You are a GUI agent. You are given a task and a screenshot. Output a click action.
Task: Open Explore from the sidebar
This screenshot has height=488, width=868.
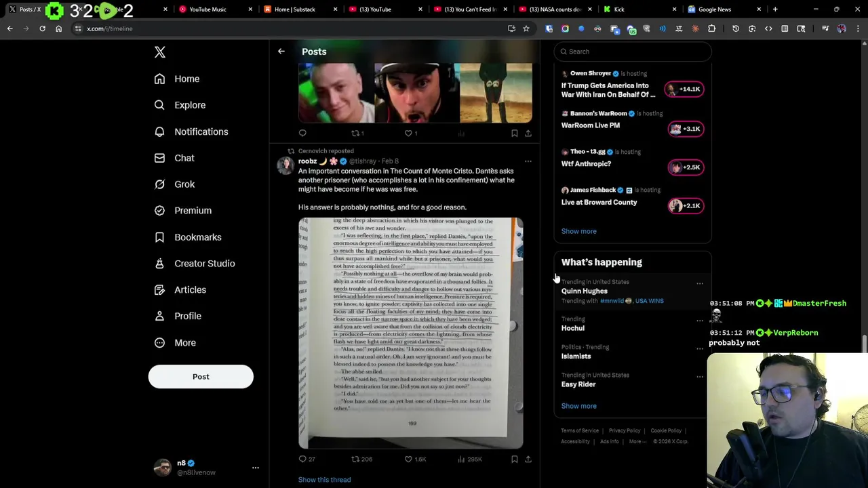(x=180, y=105)
